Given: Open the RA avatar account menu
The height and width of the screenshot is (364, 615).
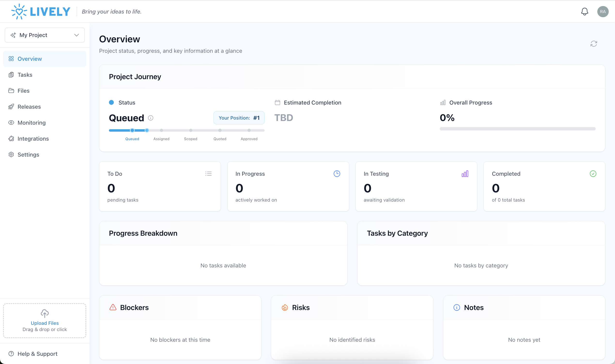Looking at the screenshot, I should (603, 12).
